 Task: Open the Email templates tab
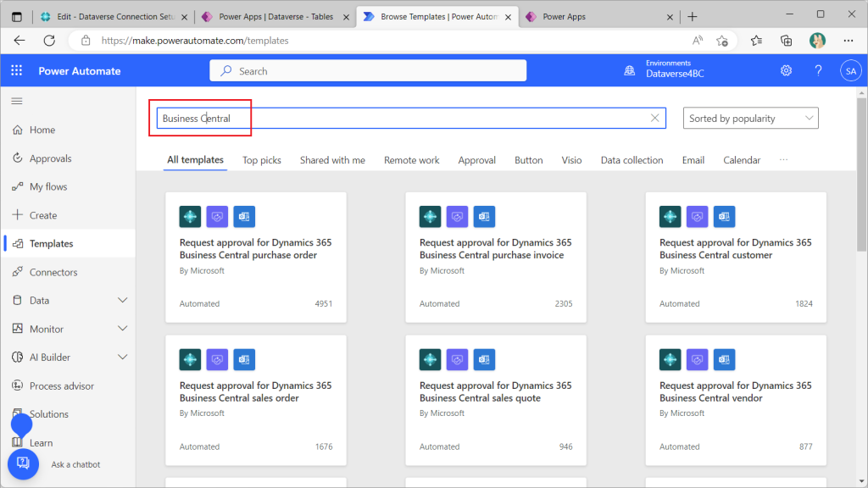click(693, 160)
